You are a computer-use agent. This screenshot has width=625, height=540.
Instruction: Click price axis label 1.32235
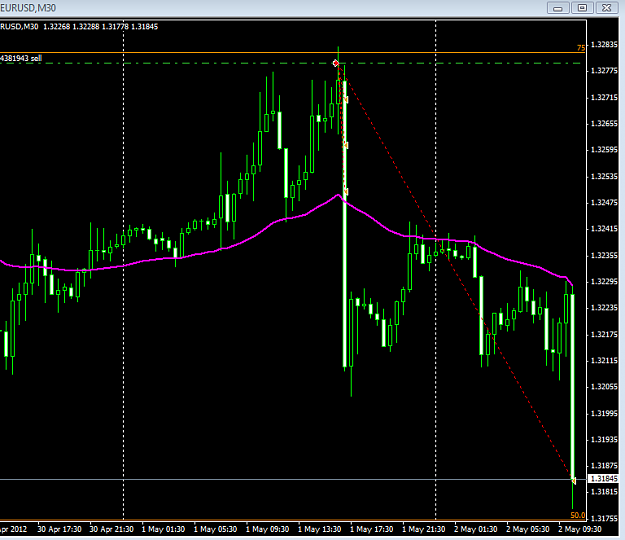604,308
